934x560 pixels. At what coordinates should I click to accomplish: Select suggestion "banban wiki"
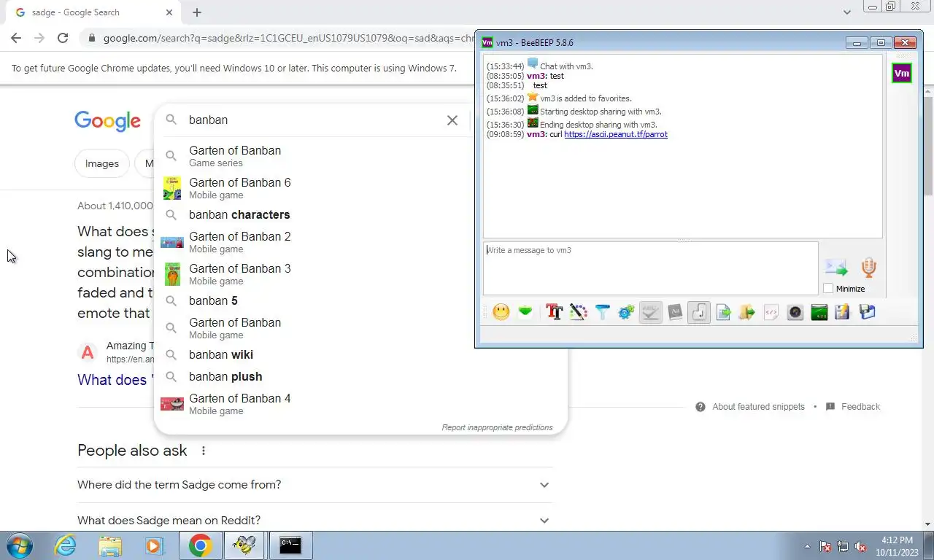click(x=361, y=355)
